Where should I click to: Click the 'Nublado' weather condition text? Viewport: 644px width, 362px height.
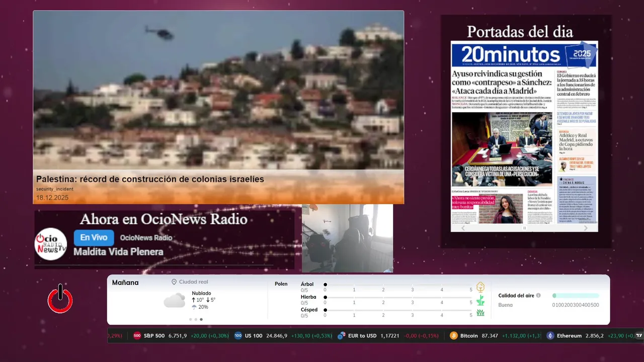point(201,293)
